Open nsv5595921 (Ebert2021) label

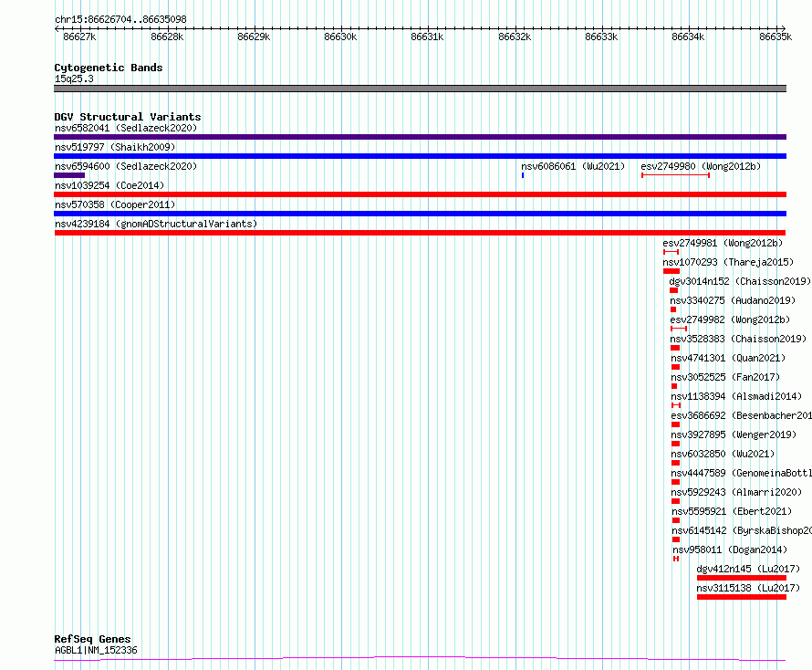[x=732, y=511]
